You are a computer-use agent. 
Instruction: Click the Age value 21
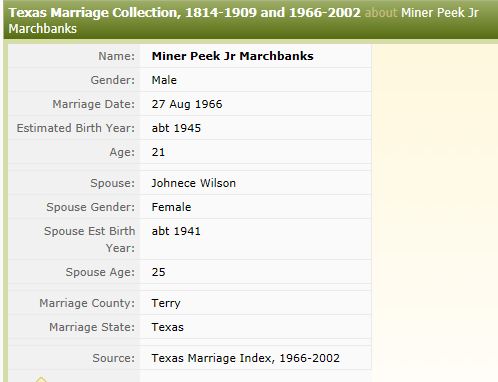tap(158, 152)
